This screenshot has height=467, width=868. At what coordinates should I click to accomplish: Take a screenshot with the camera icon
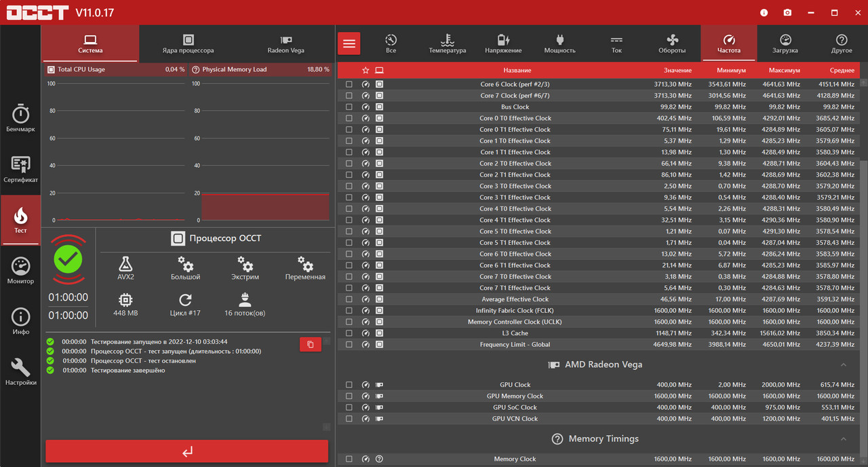coord(787,12)
